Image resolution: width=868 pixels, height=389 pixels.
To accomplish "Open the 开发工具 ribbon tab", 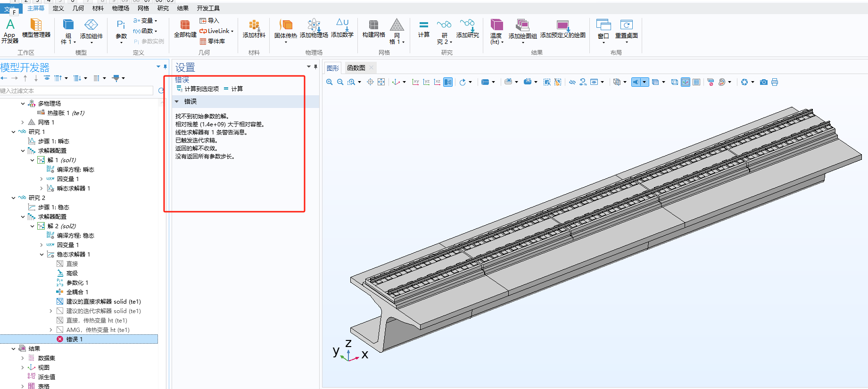I will (x=208, y=8).
